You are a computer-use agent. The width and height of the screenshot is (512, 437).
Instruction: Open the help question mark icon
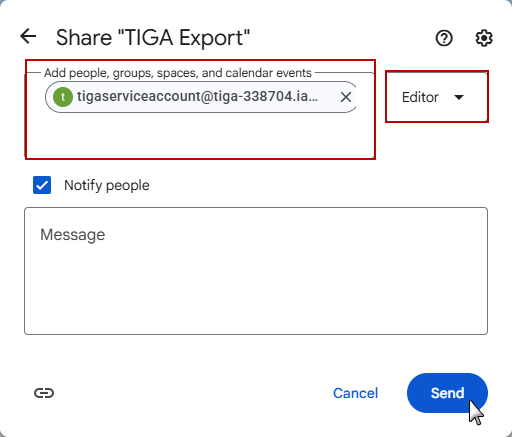[444, 38]
